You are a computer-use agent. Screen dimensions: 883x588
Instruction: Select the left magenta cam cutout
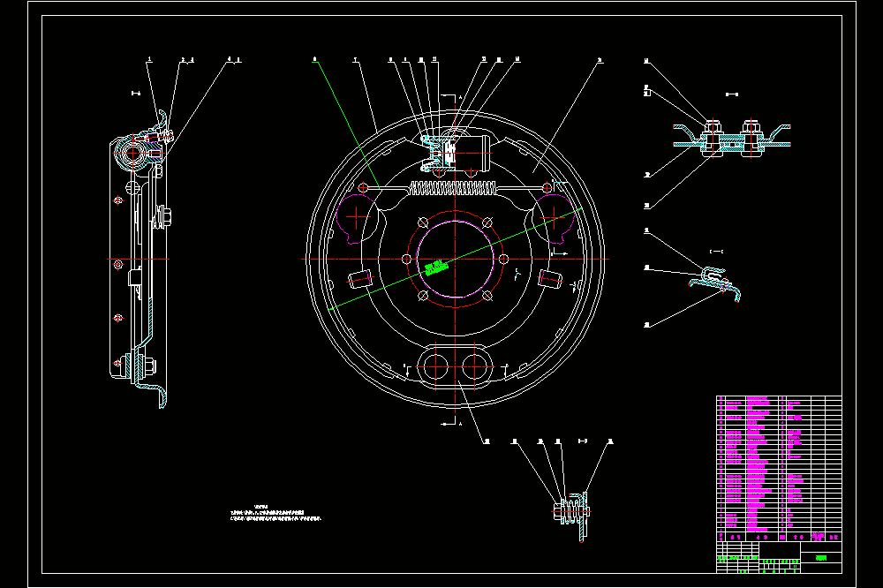tap(356, 218)
